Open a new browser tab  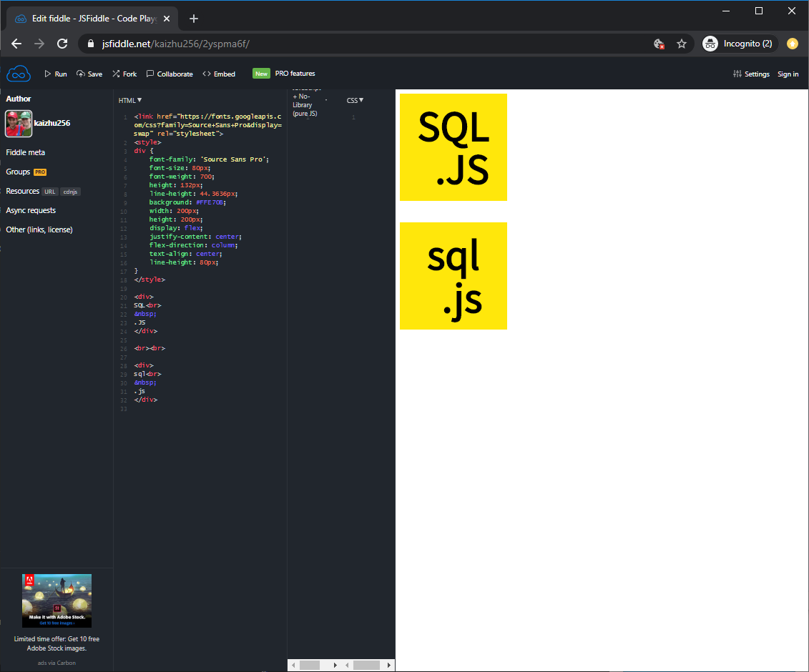(193, 19)
